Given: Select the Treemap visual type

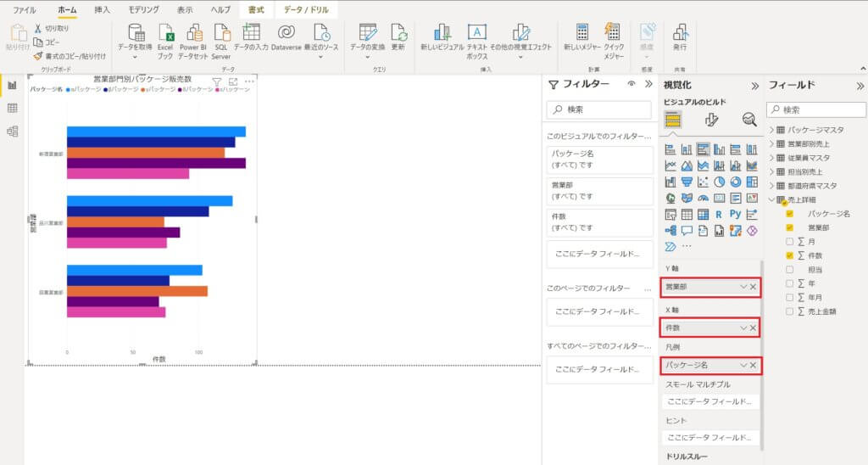Looking at the screenshot, I should tap(752, 182).
